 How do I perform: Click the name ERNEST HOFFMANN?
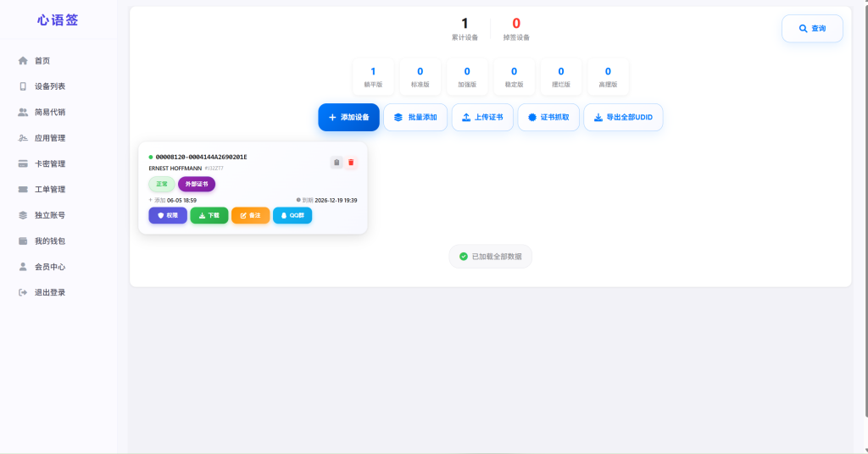[175, 168]
